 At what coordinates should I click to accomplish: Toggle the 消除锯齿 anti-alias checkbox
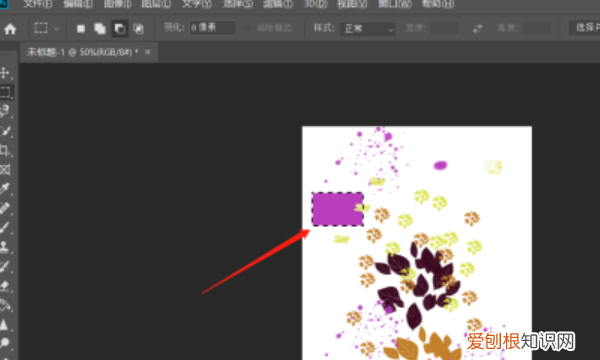point(247,28)
